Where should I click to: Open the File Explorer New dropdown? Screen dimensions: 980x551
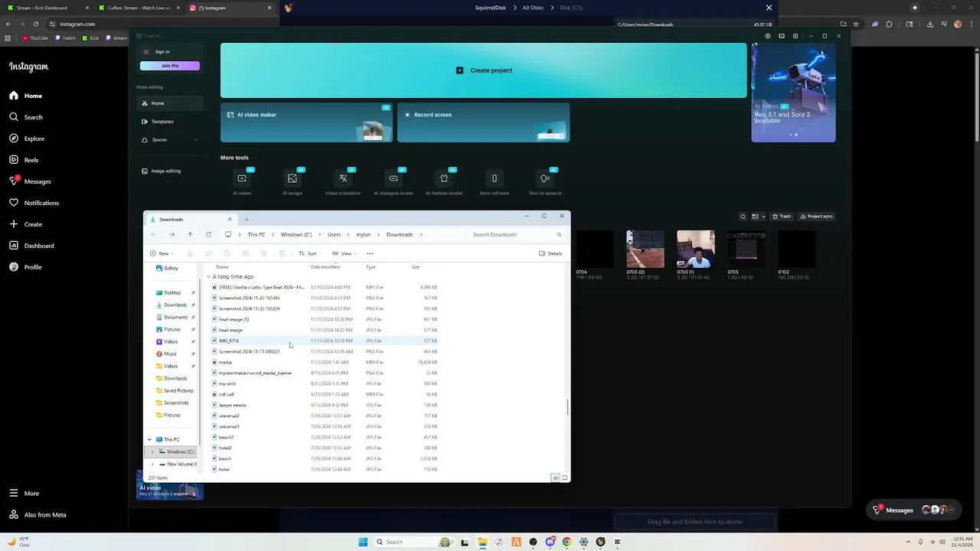click(162, 253)
